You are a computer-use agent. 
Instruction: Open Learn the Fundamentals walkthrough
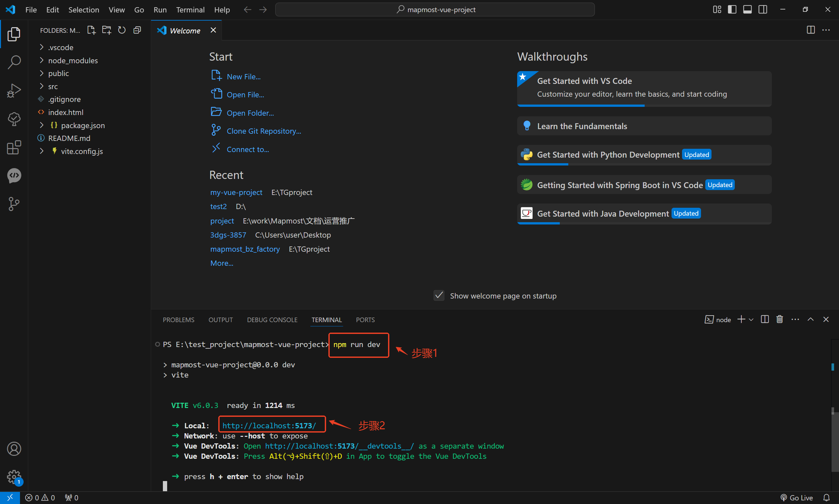coord(644,126)
